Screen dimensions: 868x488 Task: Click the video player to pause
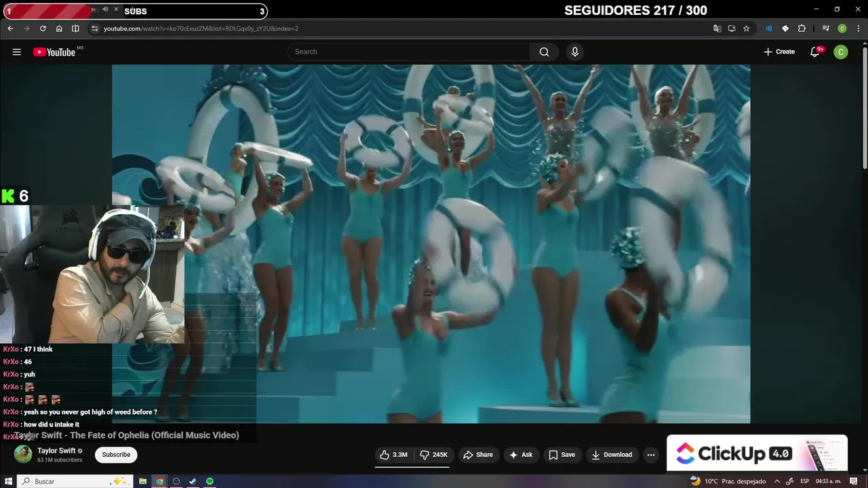pos(431,244)
